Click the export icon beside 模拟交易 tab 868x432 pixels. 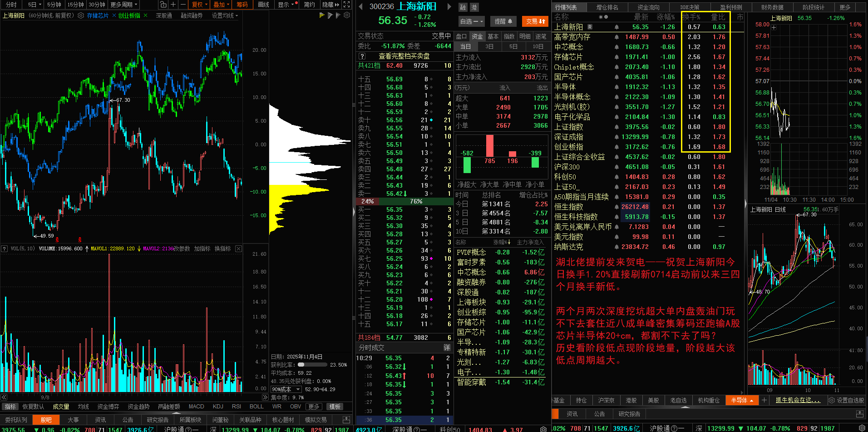point(346,420)
